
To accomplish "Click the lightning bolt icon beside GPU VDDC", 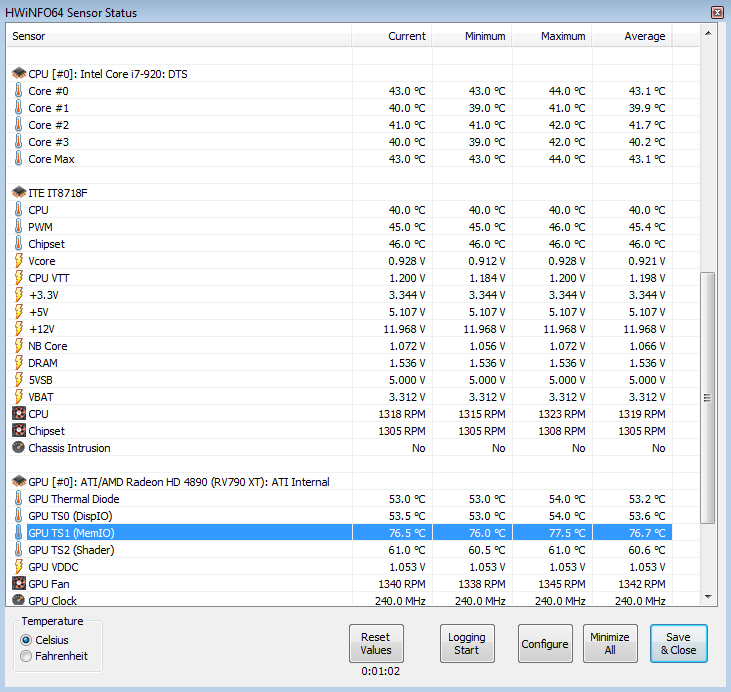I will [19, 567].
